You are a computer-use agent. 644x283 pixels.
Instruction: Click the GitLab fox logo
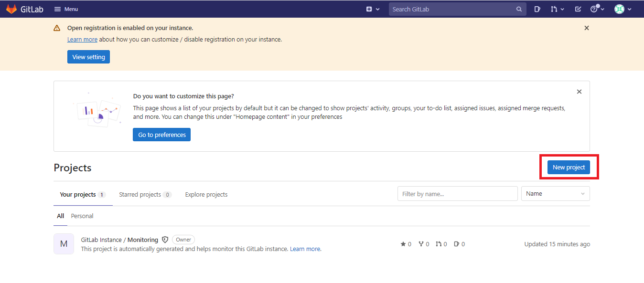[11, 9]
